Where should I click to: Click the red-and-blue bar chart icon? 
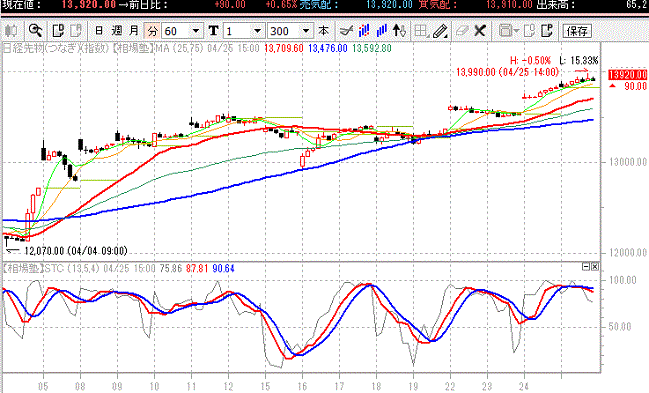pos(364,31)
